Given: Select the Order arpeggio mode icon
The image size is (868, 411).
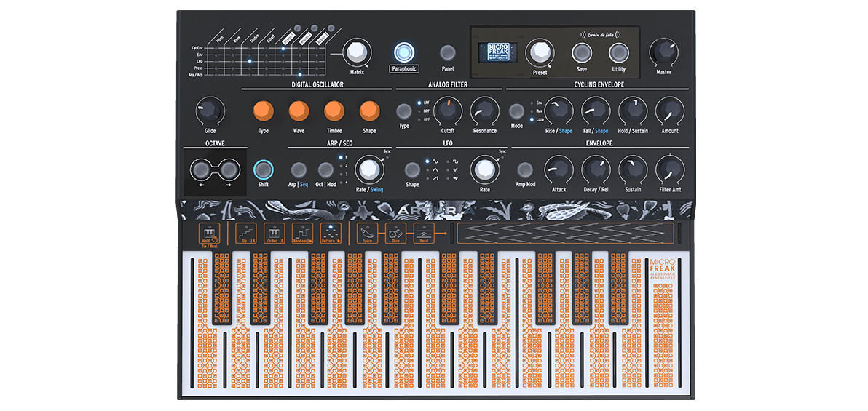Looking at the screenshot, I should coord(274,234).
